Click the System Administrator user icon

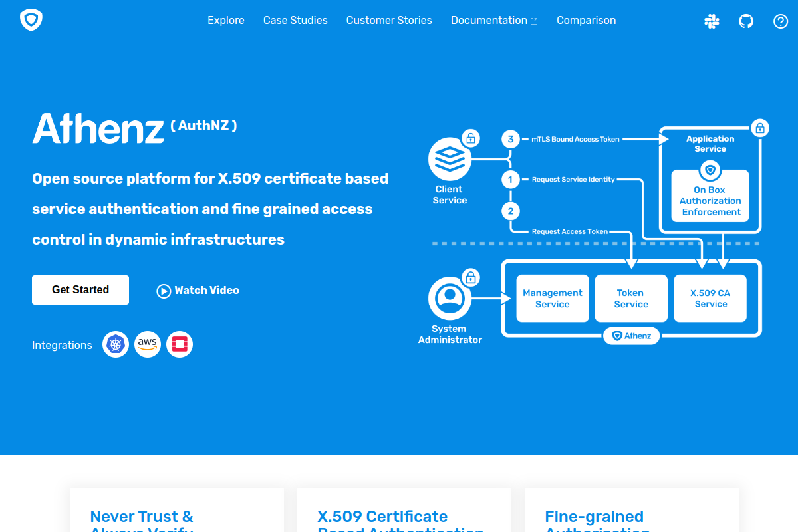(450, 299)
